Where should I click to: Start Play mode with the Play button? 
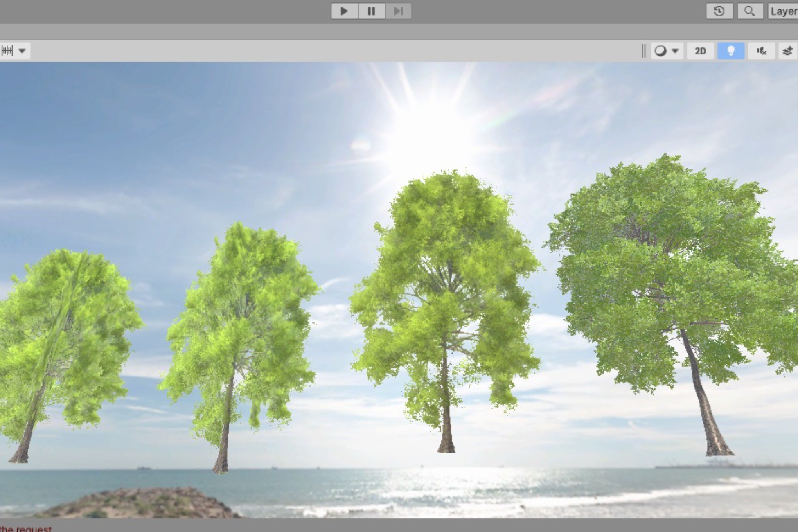click(344, 11)
